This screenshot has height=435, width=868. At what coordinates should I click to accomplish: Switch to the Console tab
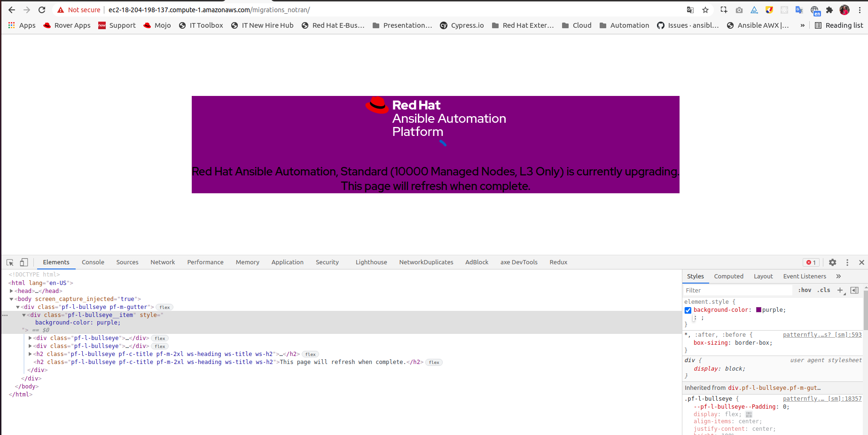[93, 262]
